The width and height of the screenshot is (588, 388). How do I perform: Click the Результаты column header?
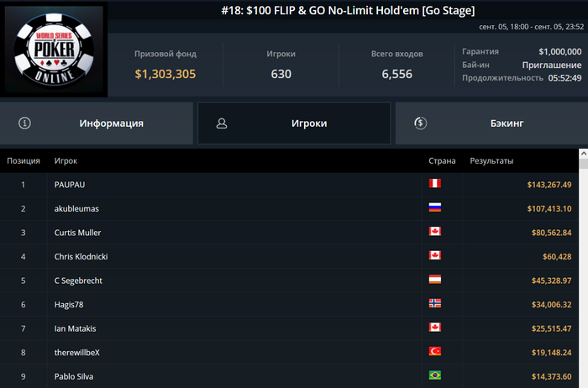[x=491, y=160]
